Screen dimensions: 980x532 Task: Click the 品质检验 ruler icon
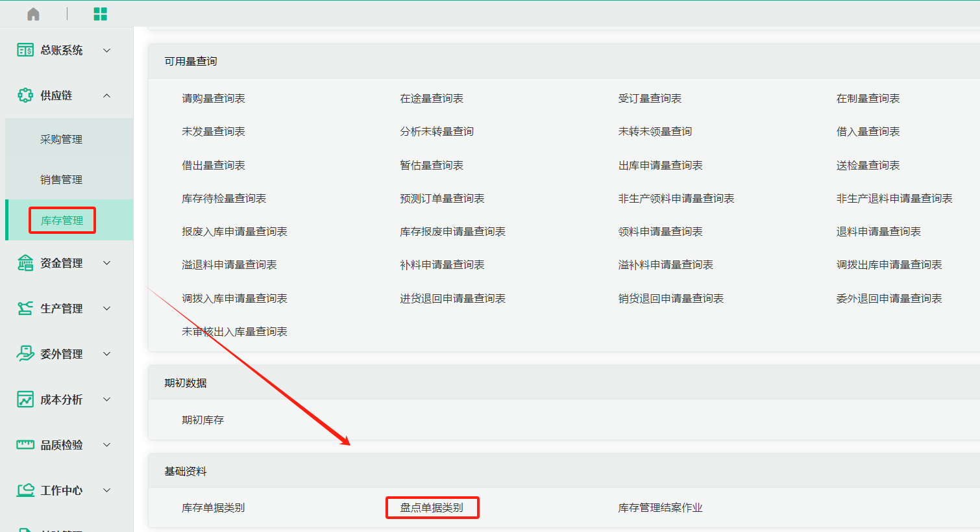tap(25, 445)
